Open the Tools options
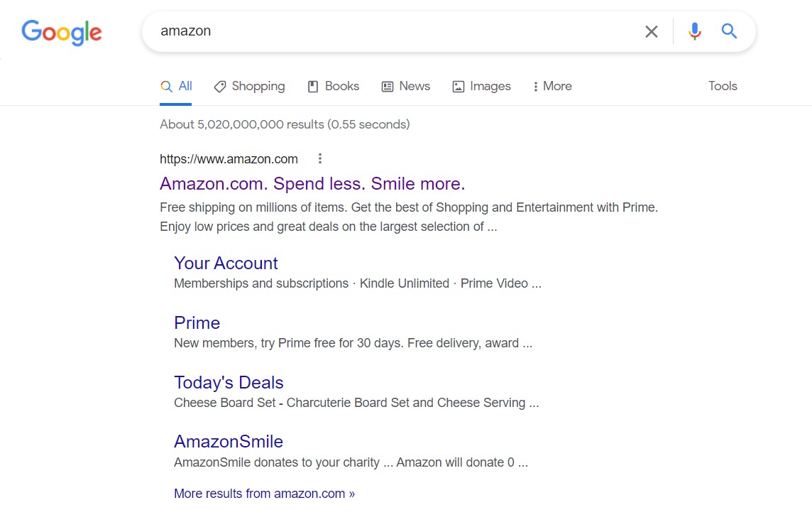 click(723, 86)
